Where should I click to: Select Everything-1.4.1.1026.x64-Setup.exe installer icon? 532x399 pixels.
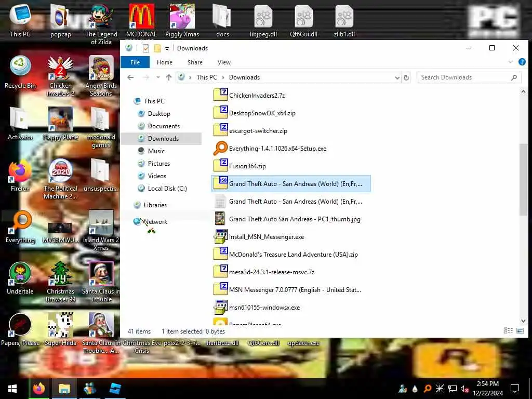pos(220,148)
